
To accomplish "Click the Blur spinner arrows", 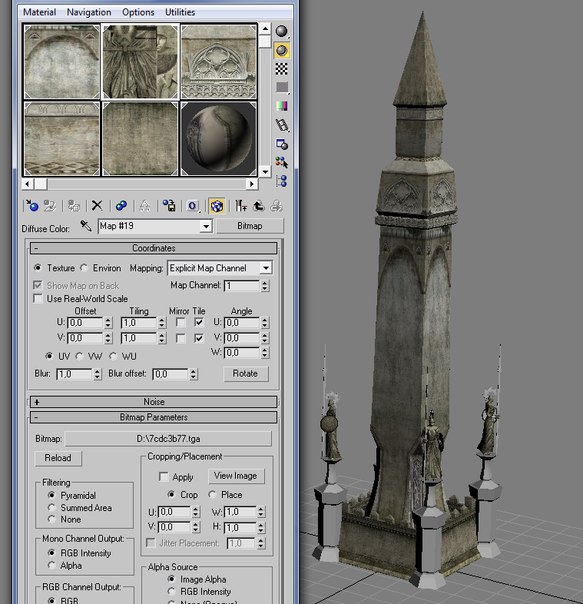I will click(97, 374).
